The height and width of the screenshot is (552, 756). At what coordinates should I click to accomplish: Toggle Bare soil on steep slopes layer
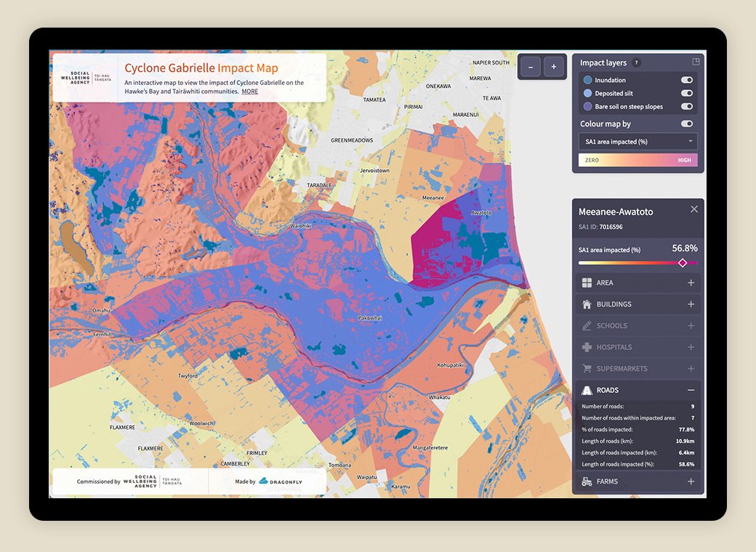click(x=686, y=107)
